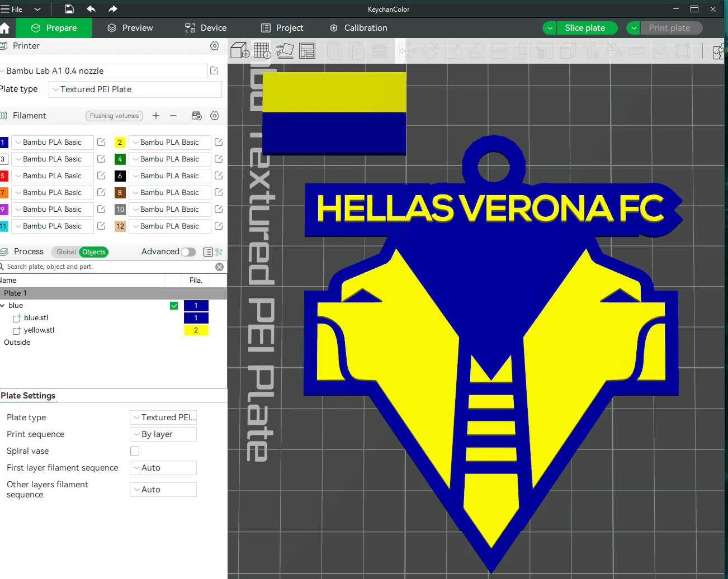728x579 pixels.
Task: Open the process settings list icon
Action: pos(208,252)
